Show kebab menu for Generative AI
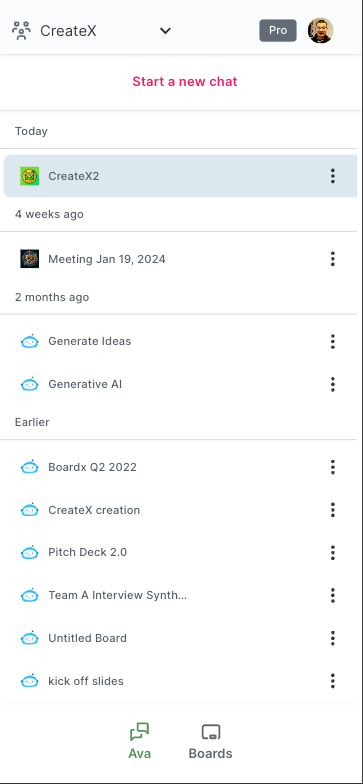 tap(332, 384)
